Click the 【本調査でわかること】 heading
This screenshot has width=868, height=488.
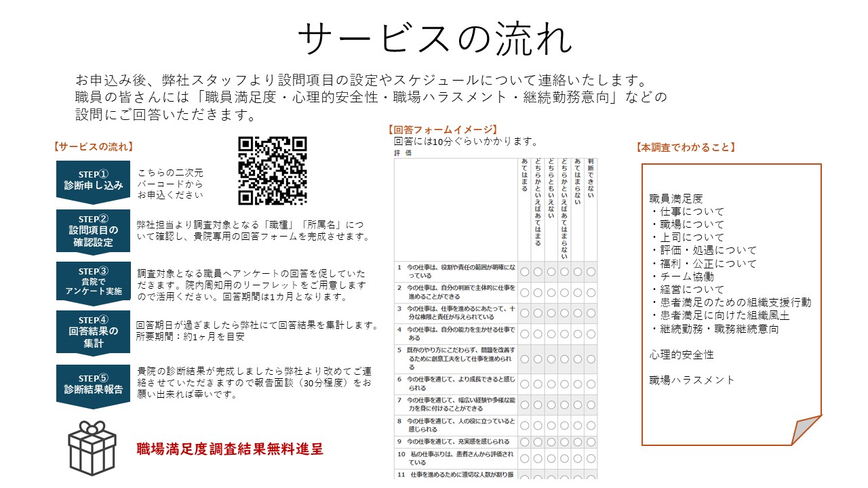686,147
